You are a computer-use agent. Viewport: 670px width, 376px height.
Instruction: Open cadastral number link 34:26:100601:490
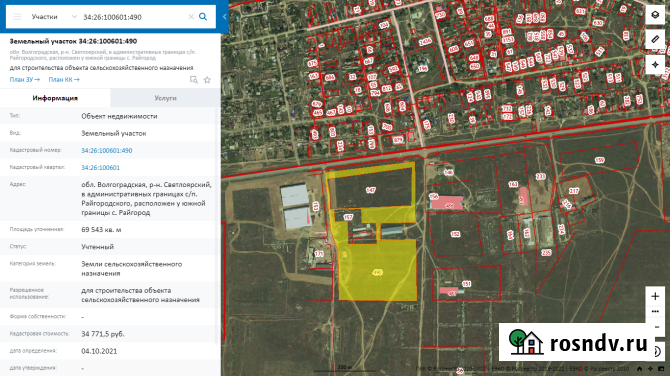pos(107,150)
